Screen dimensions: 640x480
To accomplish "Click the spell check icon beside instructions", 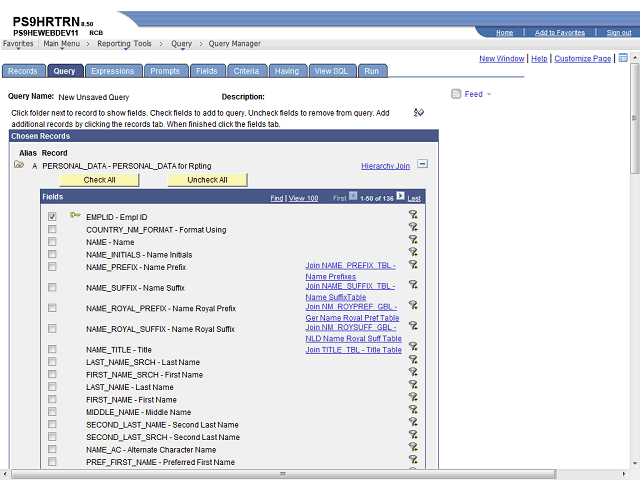I will 419,112.
